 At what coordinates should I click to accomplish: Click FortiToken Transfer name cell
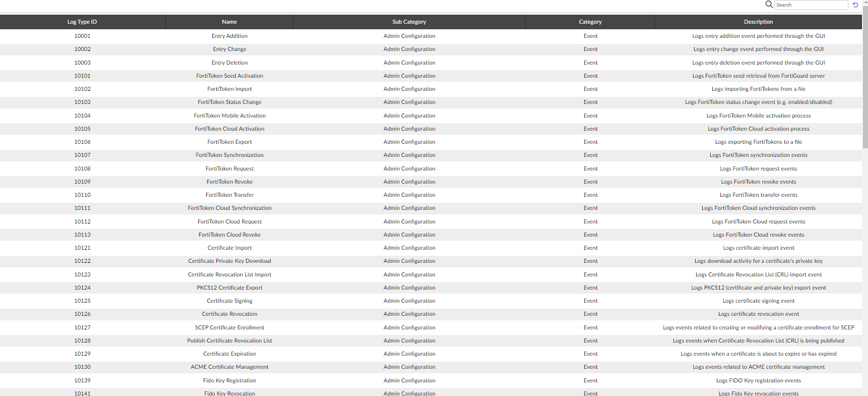[x=229, y=195]
